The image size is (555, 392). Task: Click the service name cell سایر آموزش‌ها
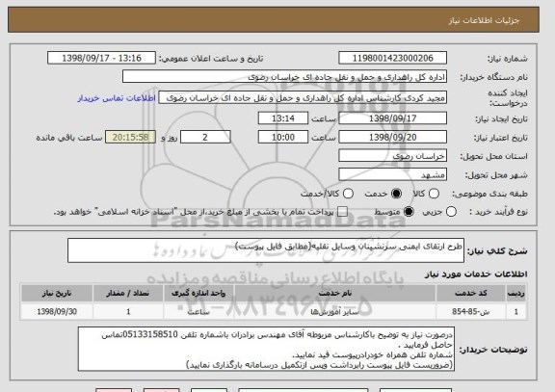tap(335, 312)
